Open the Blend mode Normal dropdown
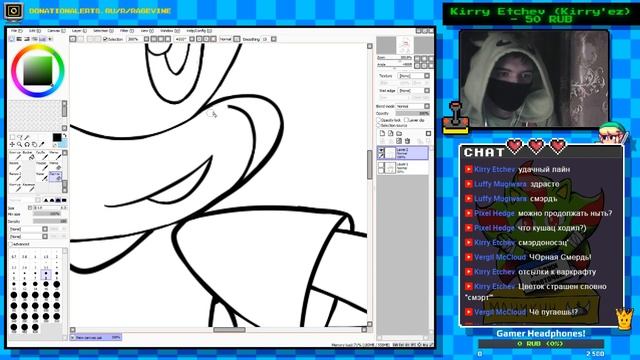640x360 pixels. click(x=413, y=106)
